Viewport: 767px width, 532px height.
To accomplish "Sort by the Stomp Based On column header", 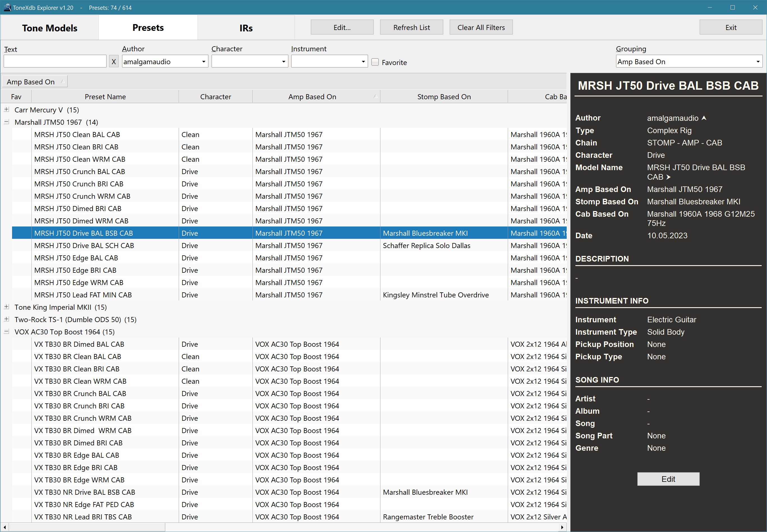I will coord(444,97).
